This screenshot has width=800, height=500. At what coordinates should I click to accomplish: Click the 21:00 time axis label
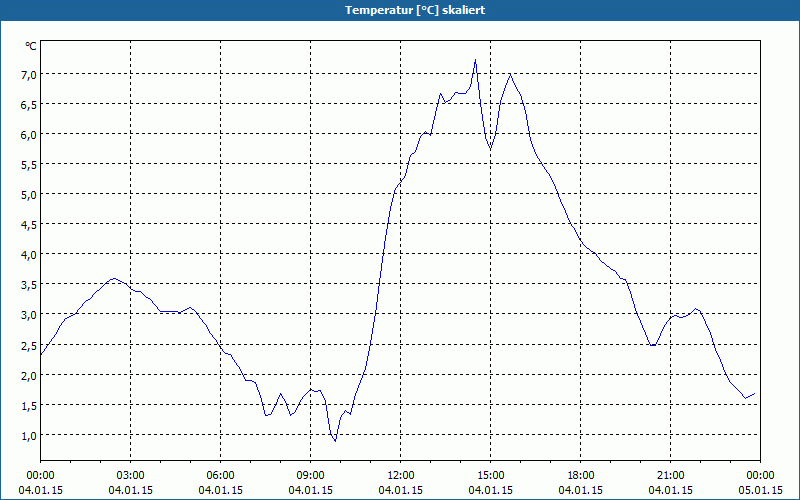point(670,476)
